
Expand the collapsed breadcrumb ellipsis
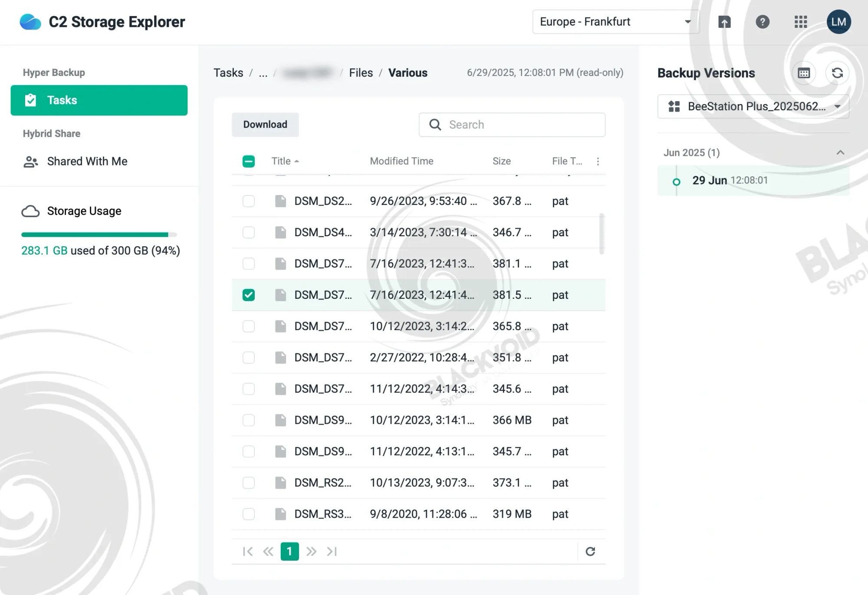(263, 73)
